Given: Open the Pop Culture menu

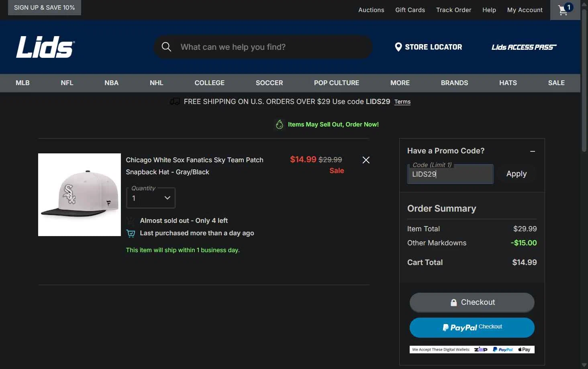Looking at the screenshot, I should click(337, 83).
